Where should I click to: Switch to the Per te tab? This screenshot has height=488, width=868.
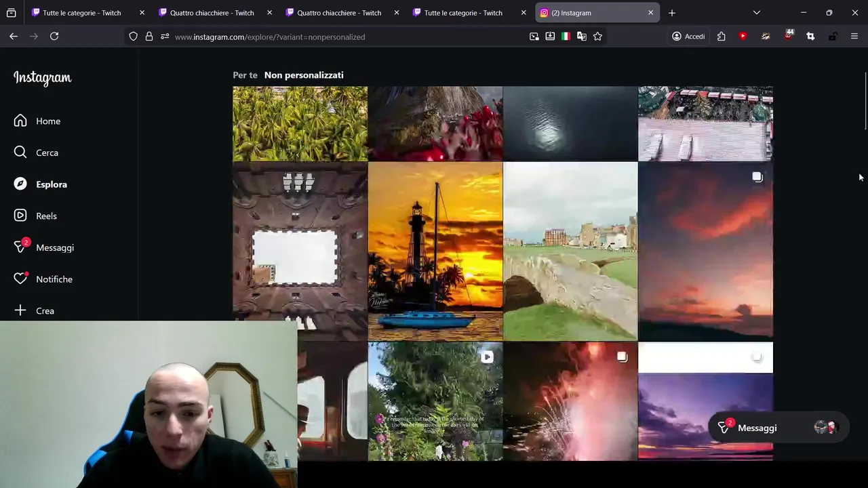245,75
